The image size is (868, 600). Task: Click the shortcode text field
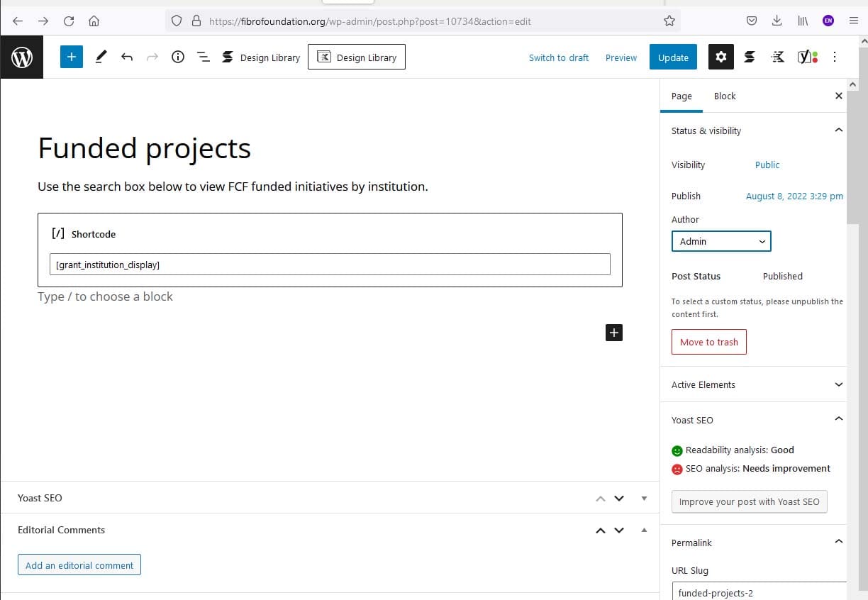(x=330, y=265)
